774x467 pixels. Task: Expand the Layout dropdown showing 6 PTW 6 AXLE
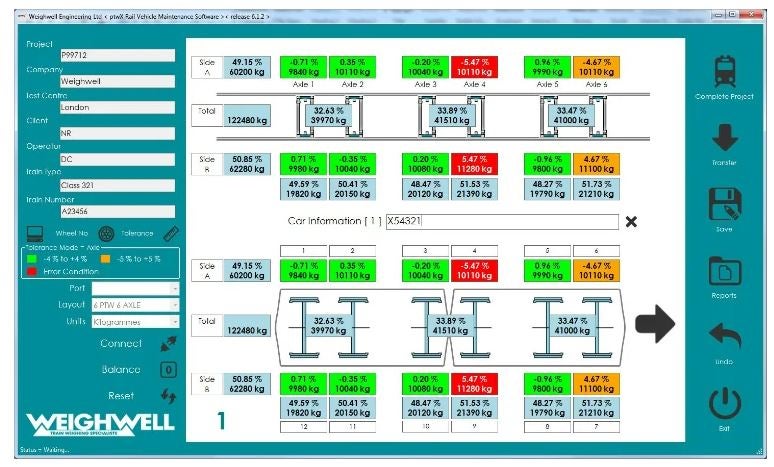pos(174,305)
